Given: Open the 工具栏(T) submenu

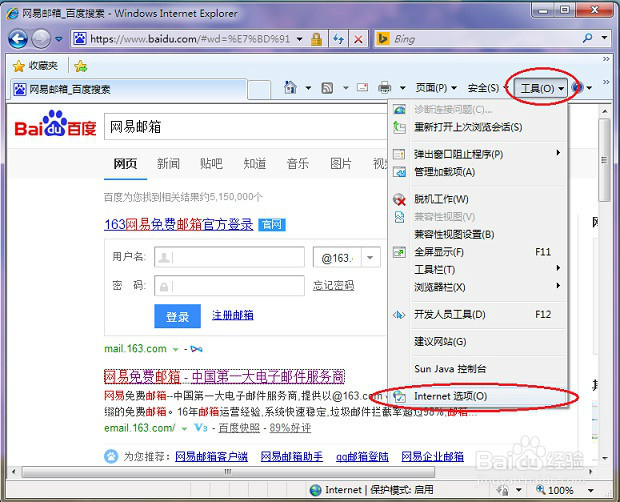Looking at the screenshot, I should tap(478, 270).
